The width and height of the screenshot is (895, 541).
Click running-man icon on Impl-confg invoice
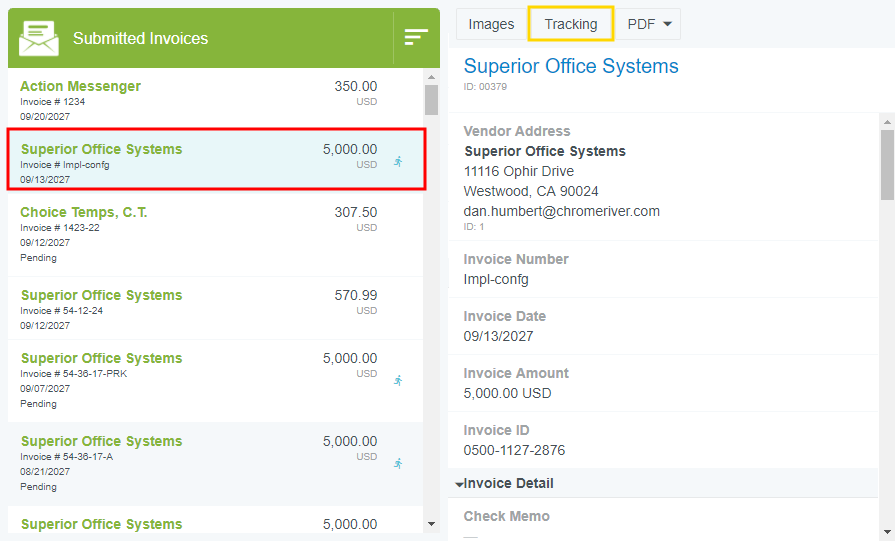coord(398,161)
